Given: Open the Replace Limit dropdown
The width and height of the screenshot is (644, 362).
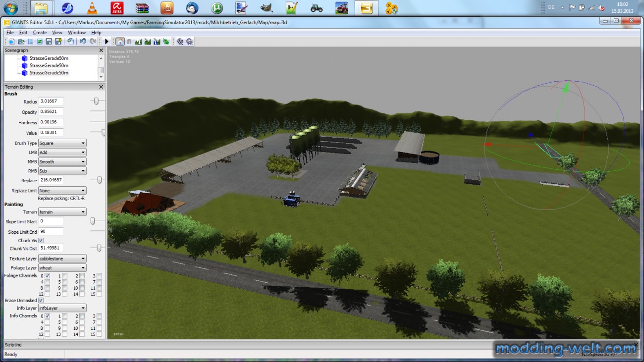Looking at the screenshot, I should coord(62,191).
